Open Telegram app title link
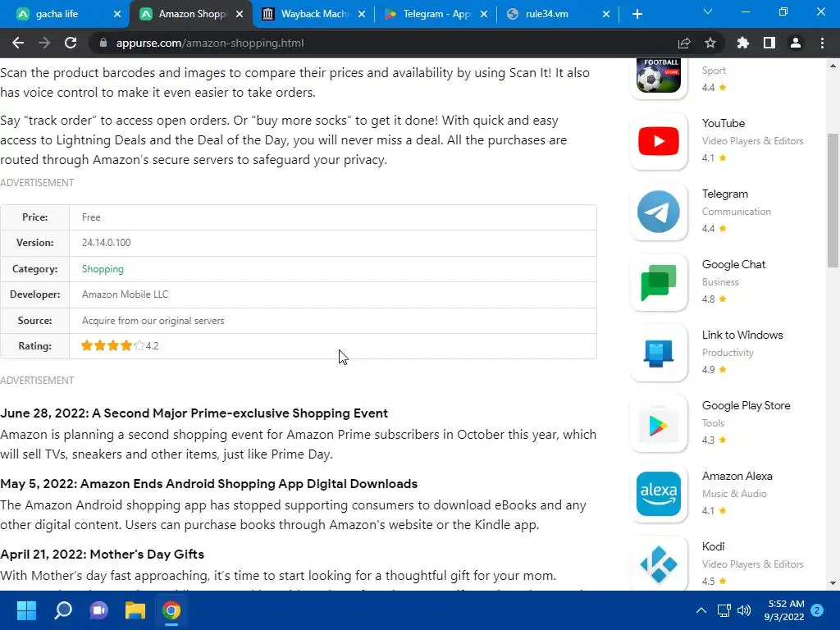 (x=725, y=194)
